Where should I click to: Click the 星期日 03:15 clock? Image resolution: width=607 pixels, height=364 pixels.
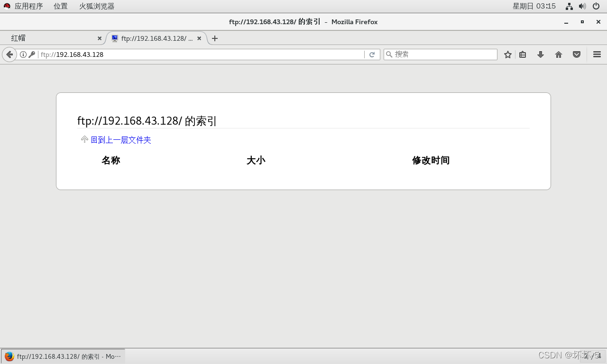pos(534,6)
